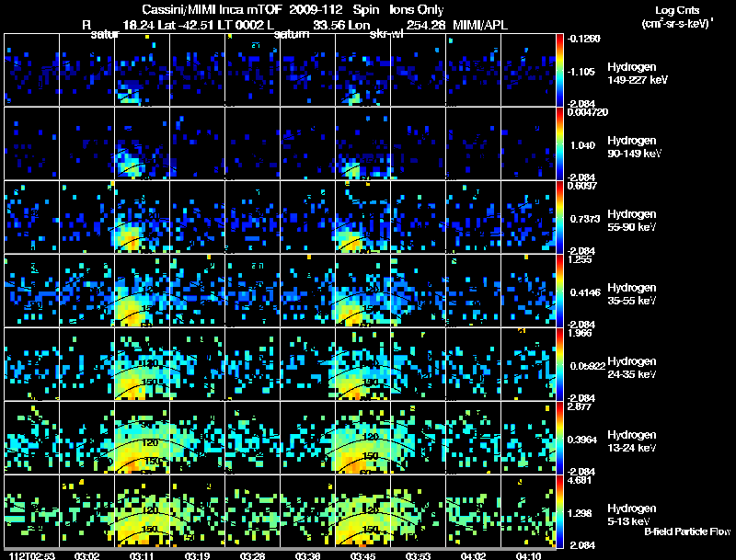Select the 5-13 keV image at 03:45
Screen dimensions: 736x560
pos(362,511)
